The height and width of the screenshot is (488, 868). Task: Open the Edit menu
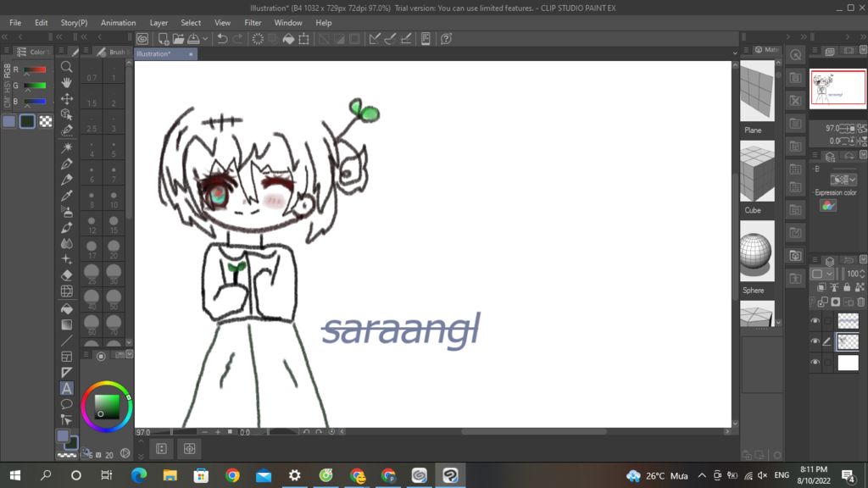(41, 23)
